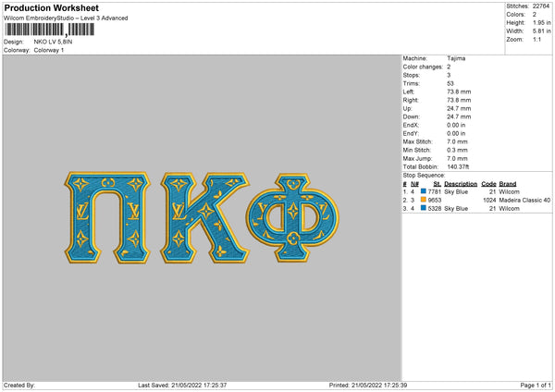Click the 'Stop Sequence:' heading
This screenshot has width=555, height=392.
tap(424, 176)
